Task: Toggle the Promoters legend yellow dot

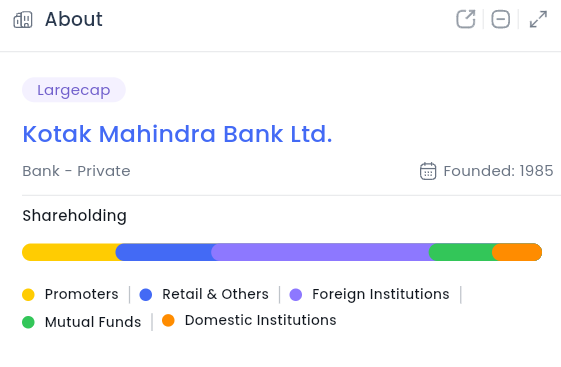Action: point(28,295)
